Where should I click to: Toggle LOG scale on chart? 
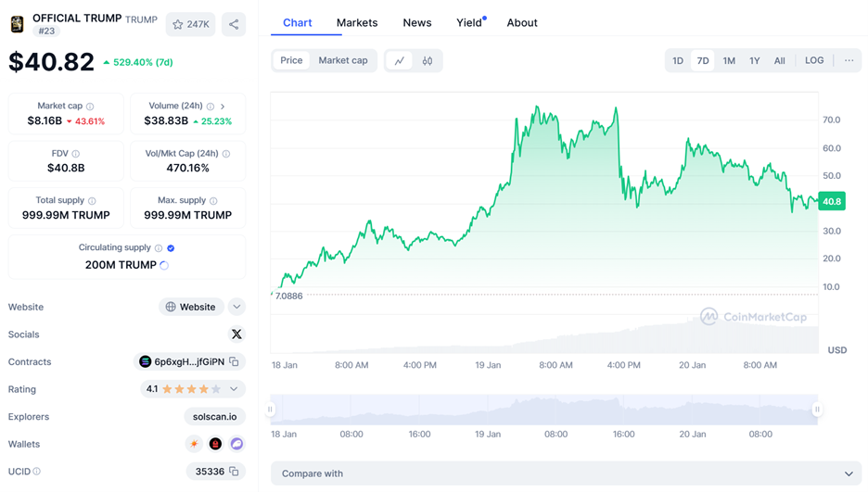pos(814,60)
